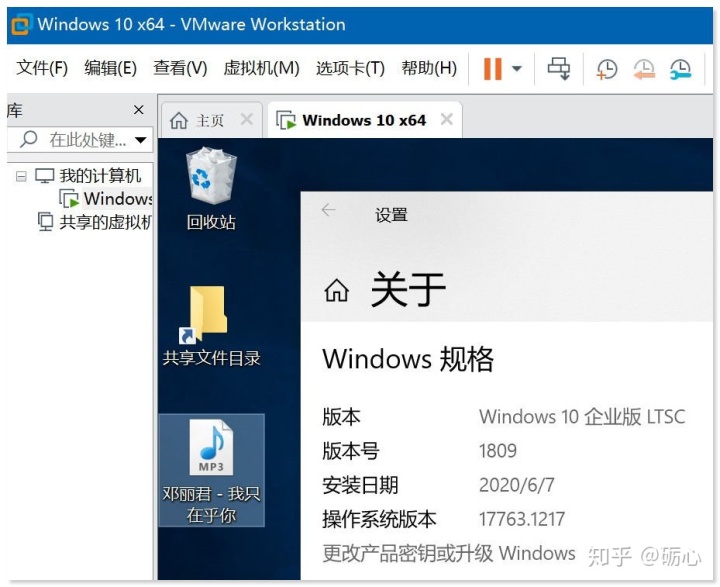Image resolution: width=720 pixels, height=587 pixels.
Task: Click the Windows 10 企业版 LTSC value
Action: (582, 417)
